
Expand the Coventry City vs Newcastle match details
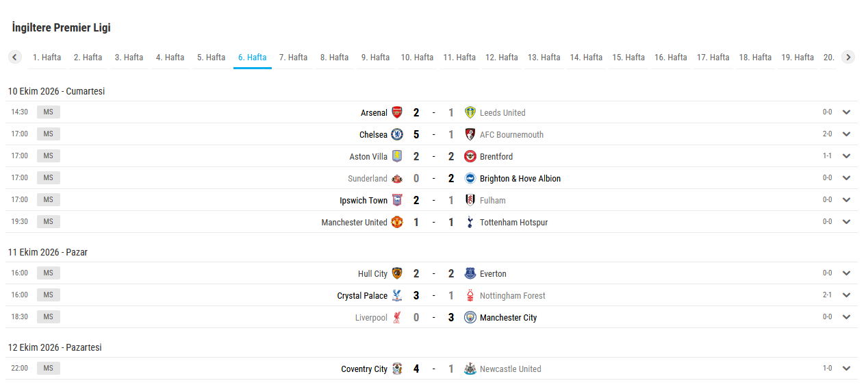pos(847,369)
